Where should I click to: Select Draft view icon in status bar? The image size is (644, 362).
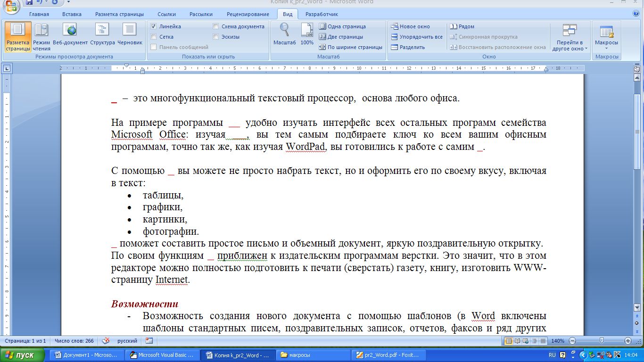tap(543, 341)
